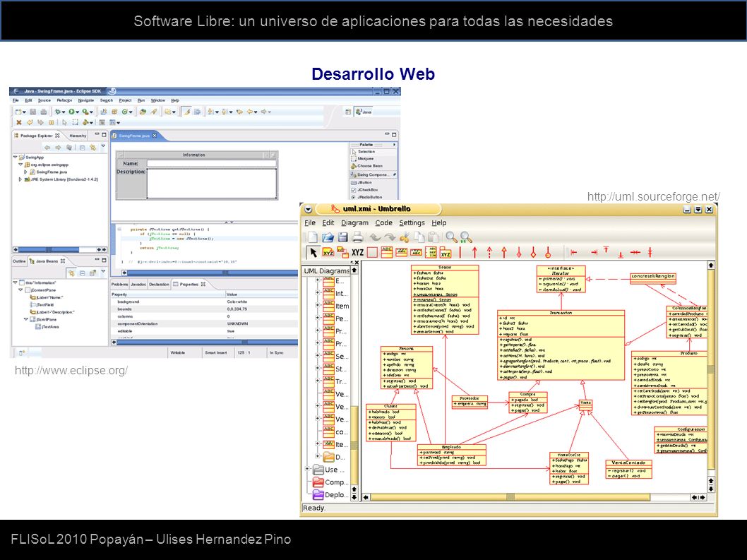This screenshot has height=560, width=747.
Task: Collapse the org.eclipse.swingapp package node
Action: click(20, 165)
